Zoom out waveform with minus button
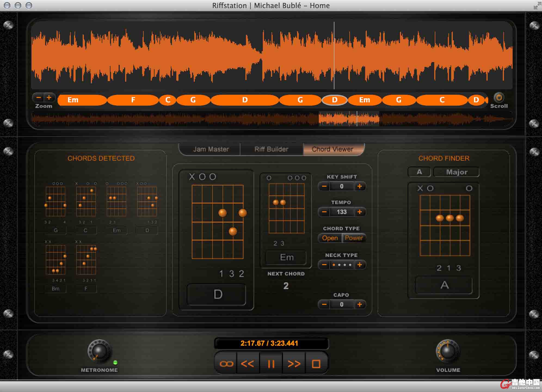Screen dimensions: 542x392 click(x=39, y=97)
